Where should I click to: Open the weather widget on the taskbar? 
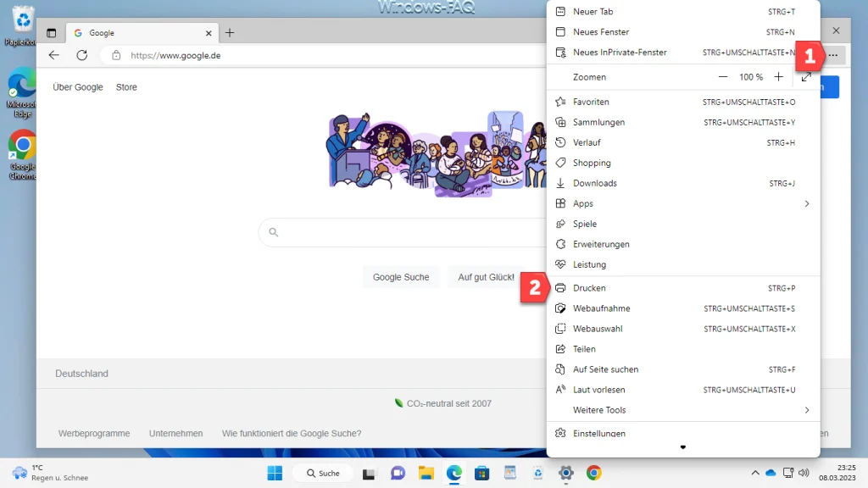click(x=50, y=473)
